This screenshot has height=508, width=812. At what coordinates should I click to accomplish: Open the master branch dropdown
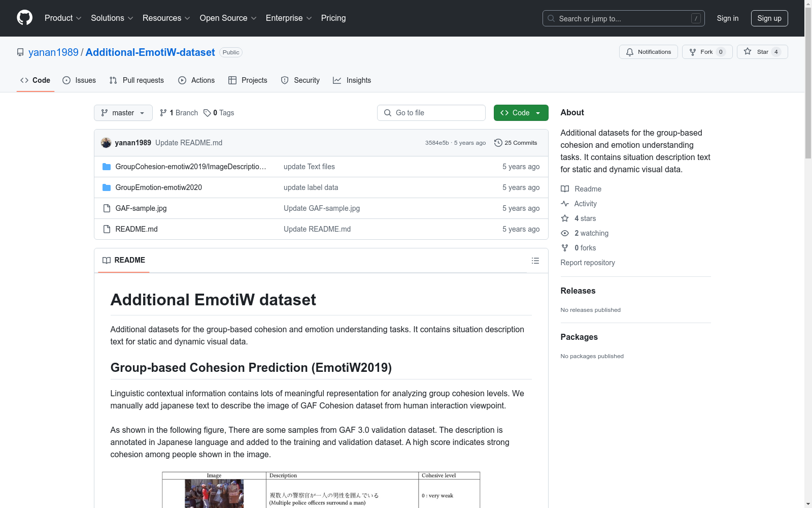pos(123,113)
